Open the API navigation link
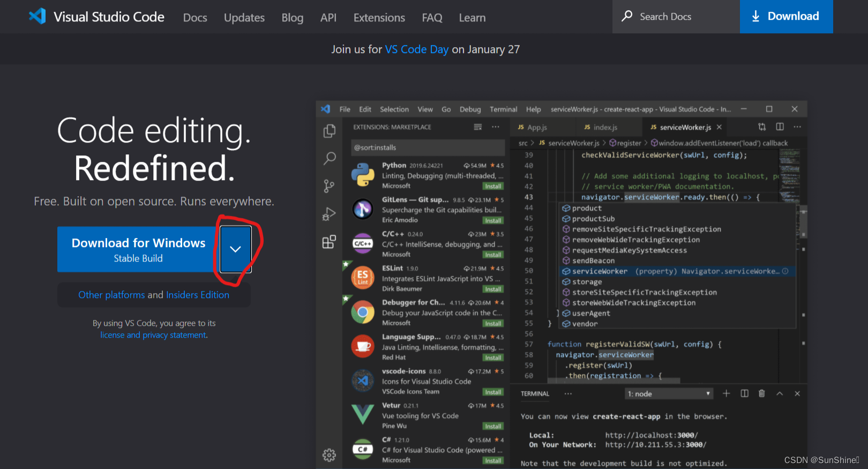 [x=328, y=18]
